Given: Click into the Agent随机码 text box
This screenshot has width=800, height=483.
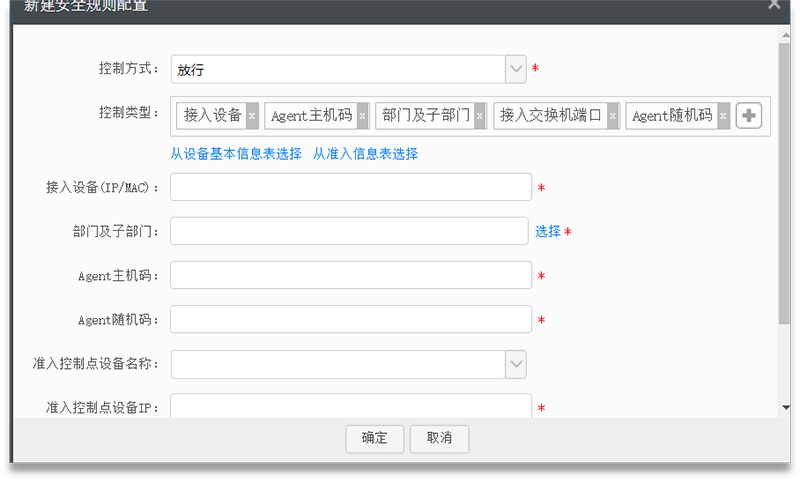Looking at the screenshot, I should 350,319.
